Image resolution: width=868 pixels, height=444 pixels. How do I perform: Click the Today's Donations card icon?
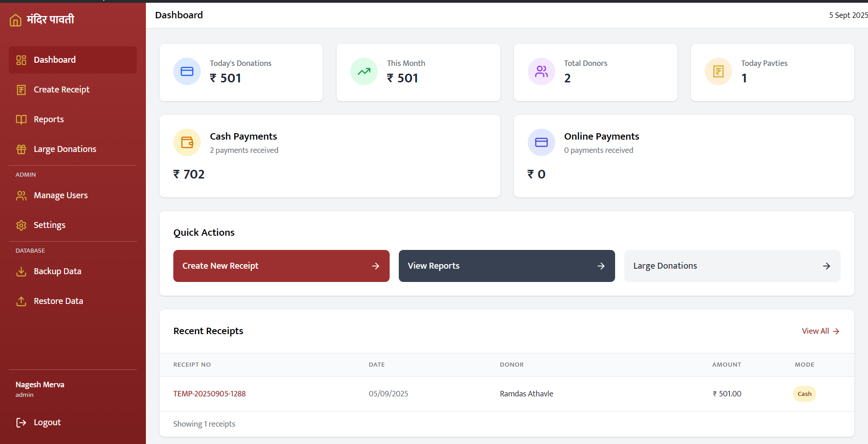coord(187,71)
